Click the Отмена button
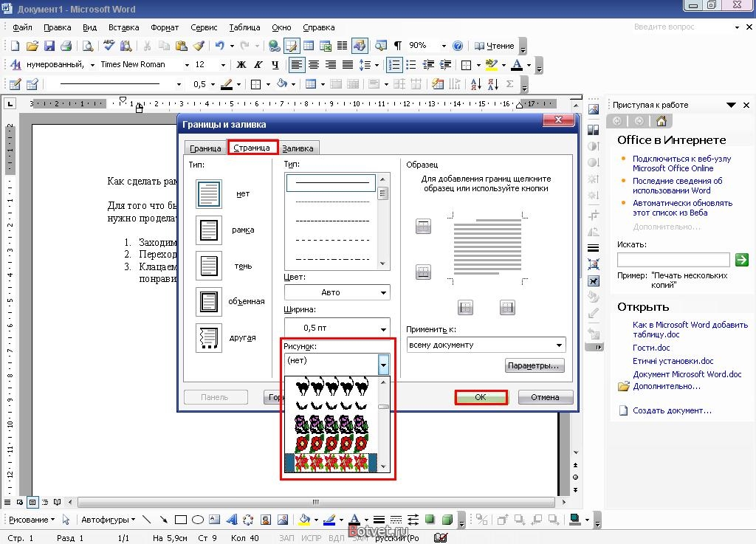Screen dimensions: 756x544 pyautogui.click(x=546, y=397)
